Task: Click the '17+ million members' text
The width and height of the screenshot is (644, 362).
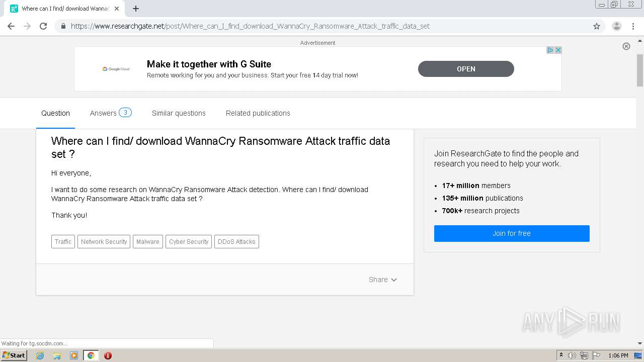Action: click(476, 186)
